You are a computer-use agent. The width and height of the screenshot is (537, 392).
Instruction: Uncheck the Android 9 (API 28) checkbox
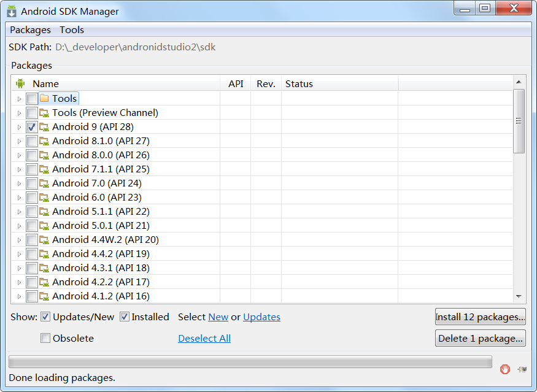31,127
